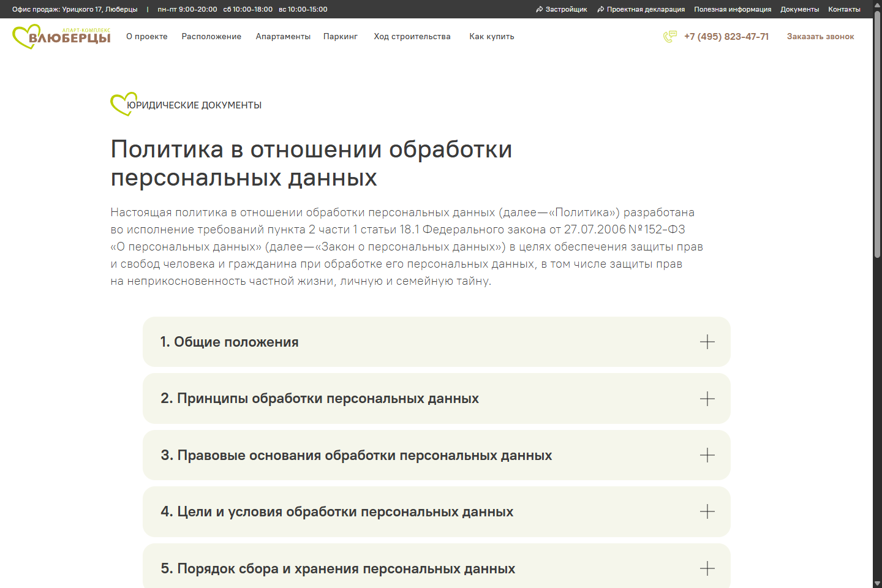This screenshot has width=882, height=588.
Task: Select Расположение in navigation
Action: click(211, 36)
